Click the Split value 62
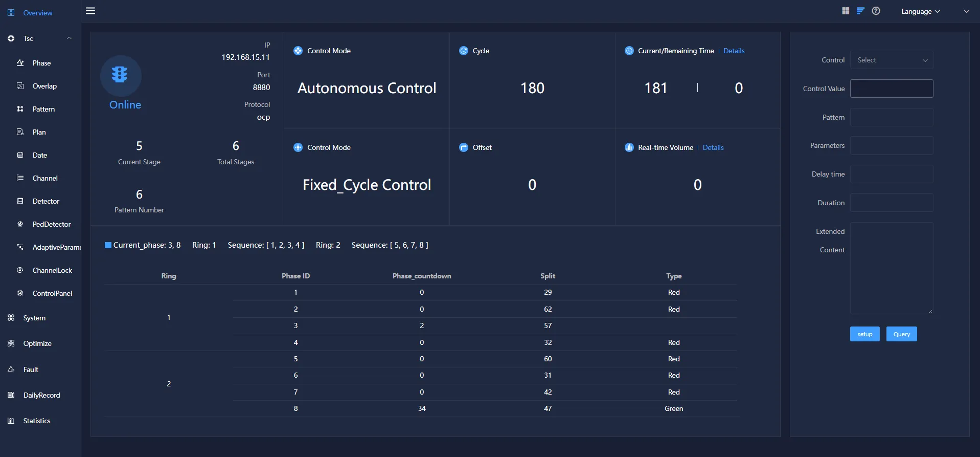 (548, 309)
